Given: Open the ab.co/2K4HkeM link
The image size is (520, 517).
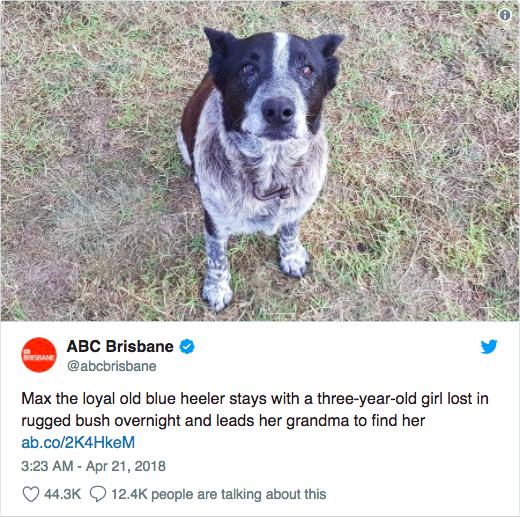Looking at the screenshot, I should 78,442.
